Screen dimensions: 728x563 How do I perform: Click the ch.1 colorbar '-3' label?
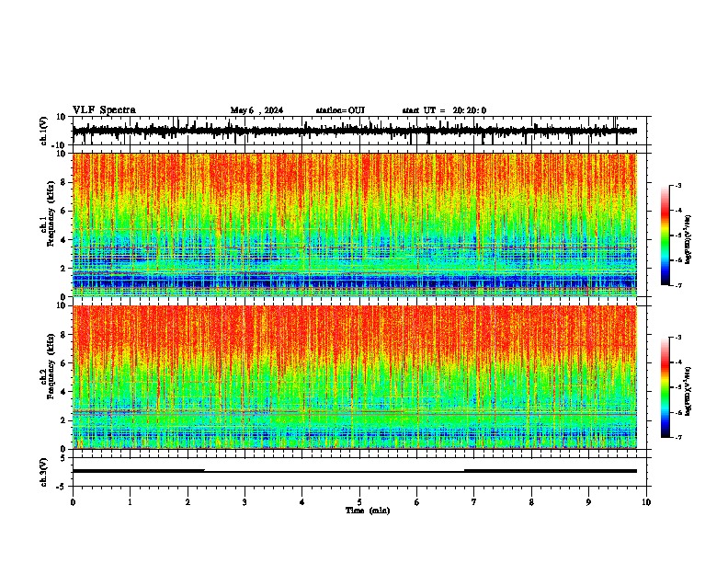coord(678,186)
